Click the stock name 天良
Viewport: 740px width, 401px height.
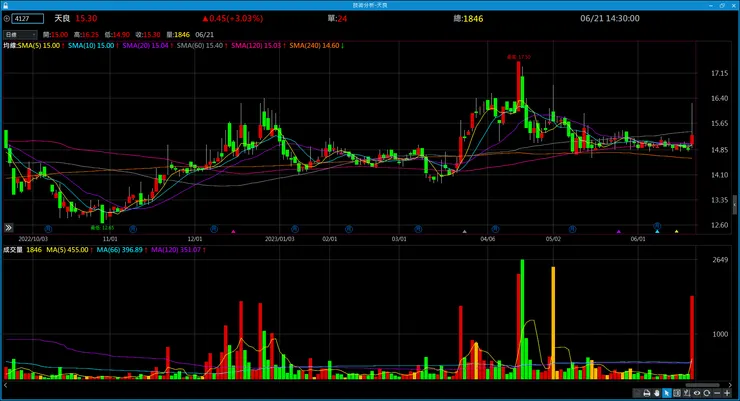[62, 18]
